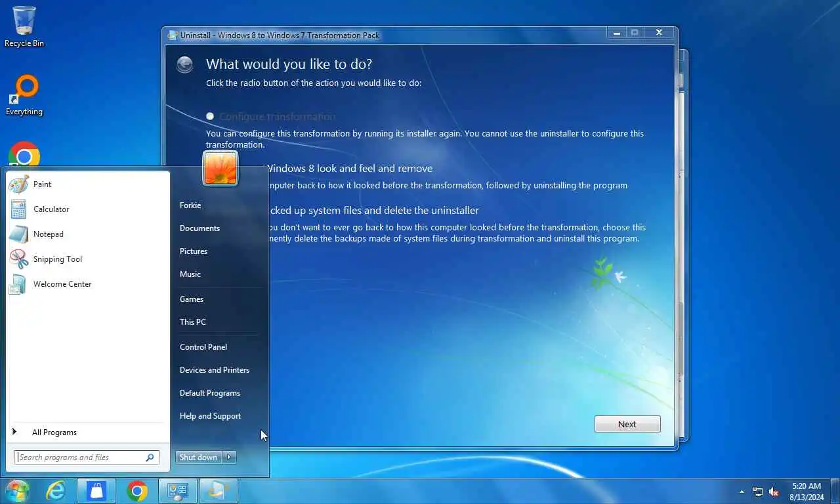Show hidden tray icons arrow

742,492
